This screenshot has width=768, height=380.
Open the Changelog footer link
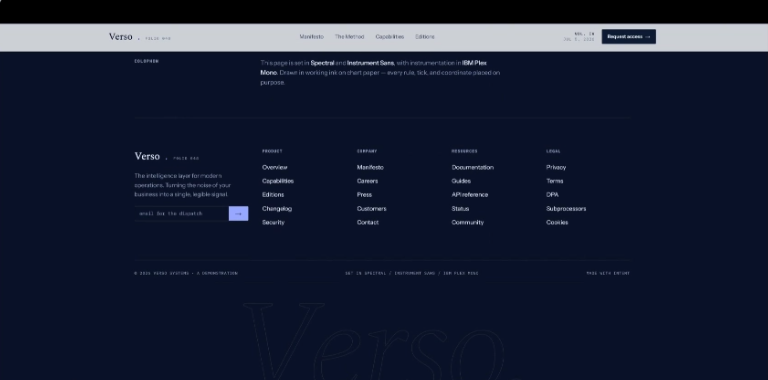point(277,209)
